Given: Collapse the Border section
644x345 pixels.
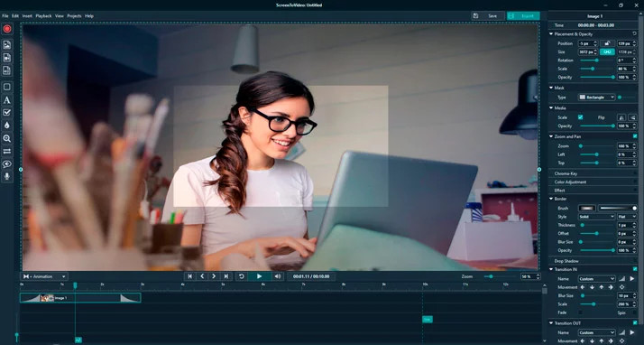Looking at the screenshot, I should 551,199.
